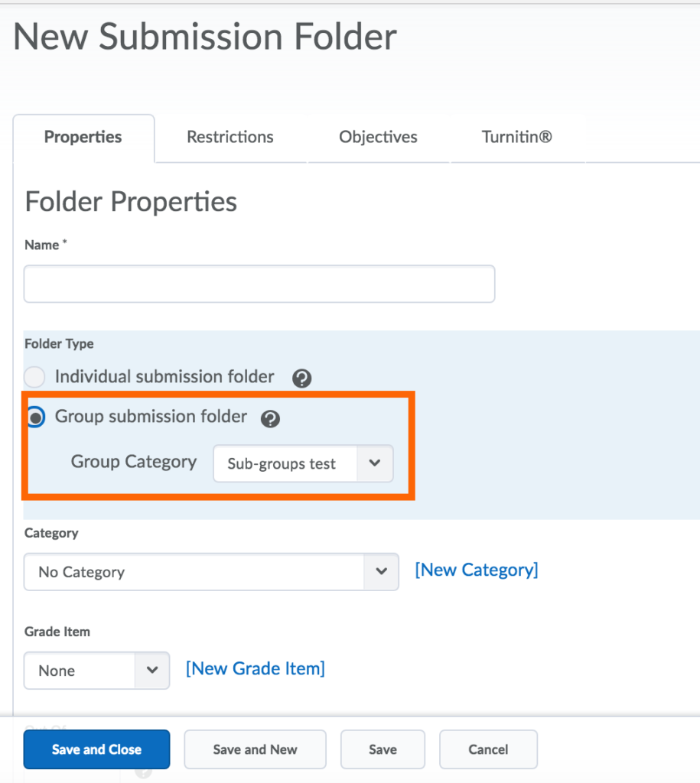
Task: Open the Turnitin tab
Action: click(516, 138)
